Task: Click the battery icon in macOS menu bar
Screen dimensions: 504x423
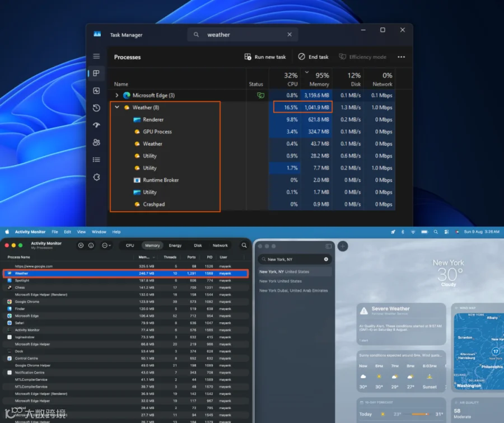Action: coord(424,232)
